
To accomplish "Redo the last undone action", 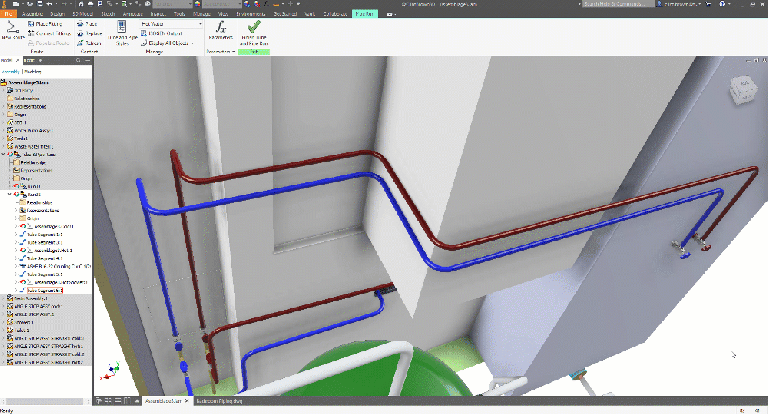I will [x=63, y=4].
